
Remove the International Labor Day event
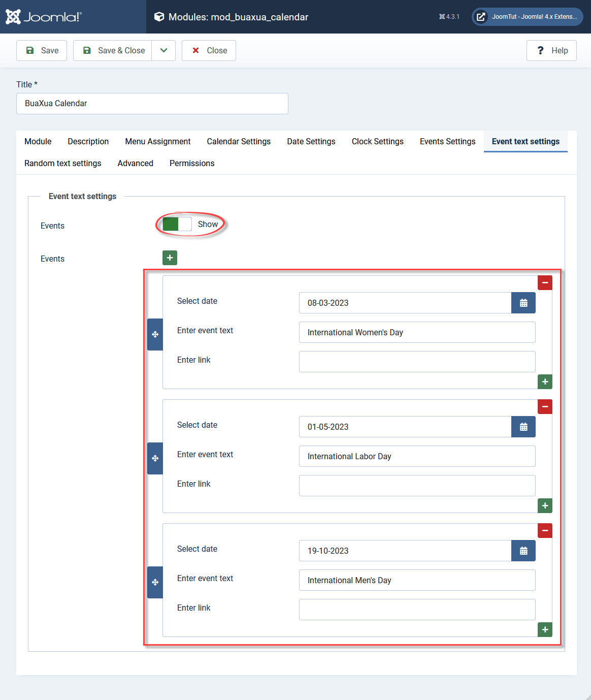(545, 406)
